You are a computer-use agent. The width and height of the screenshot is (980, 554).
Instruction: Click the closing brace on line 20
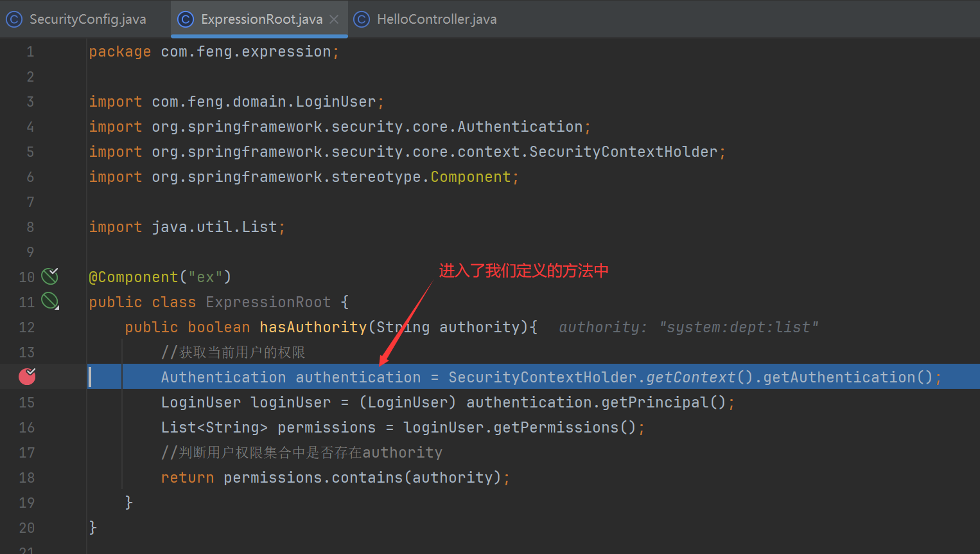(92, 528)
